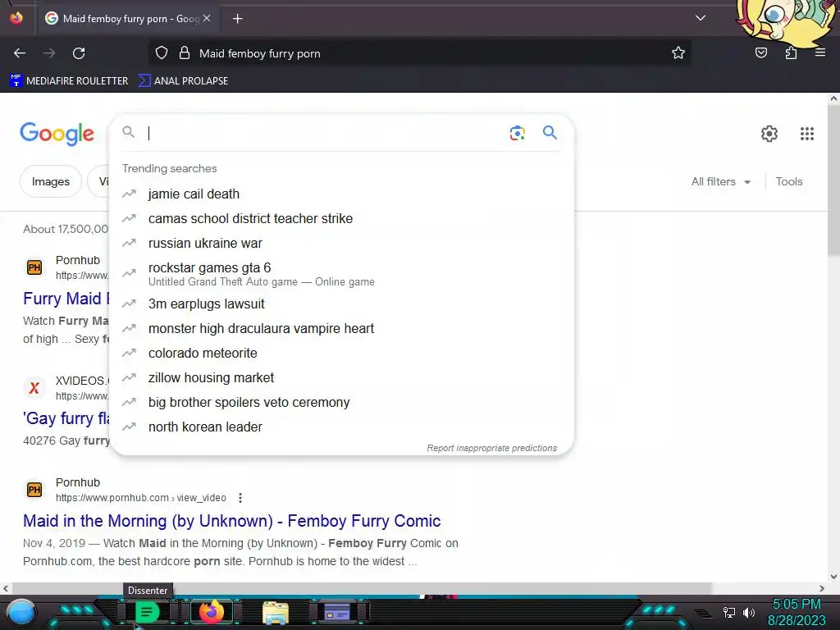840x630 pixels.
Task: Open the purple window app on taskbar
Action: [337, 612]
